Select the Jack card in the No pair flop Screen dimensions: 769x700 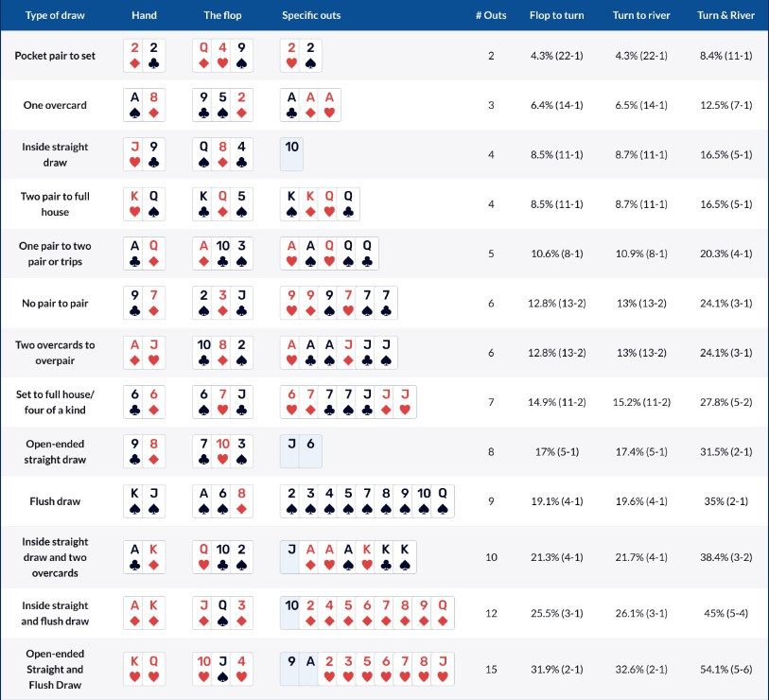tap(241, 303)
